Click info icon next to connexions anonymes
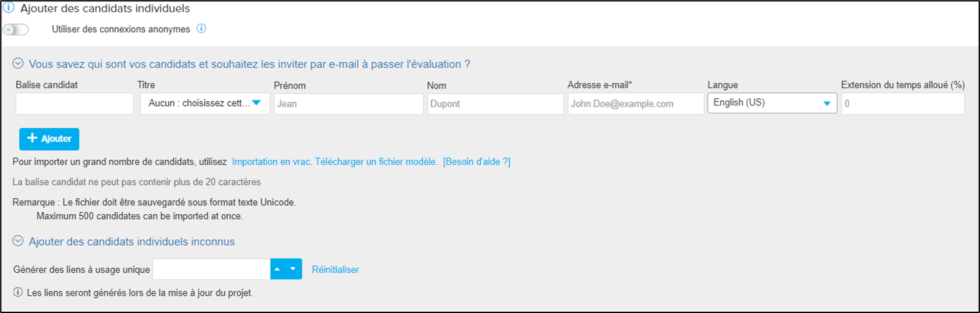This screenshot has width=980, height=313. (202, 28)
